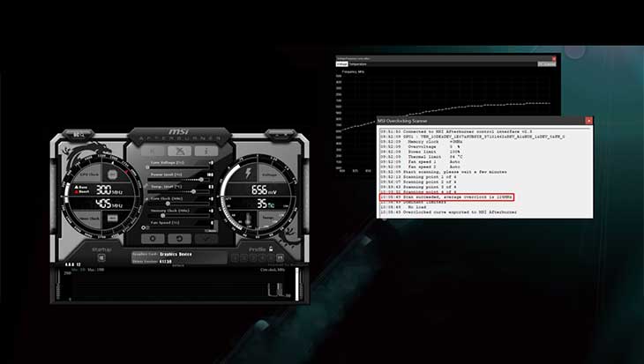Viewport: 644px width, 364px height.
Task: Close the MSI Overclocking Scanner window
Action: coord(589,121)
